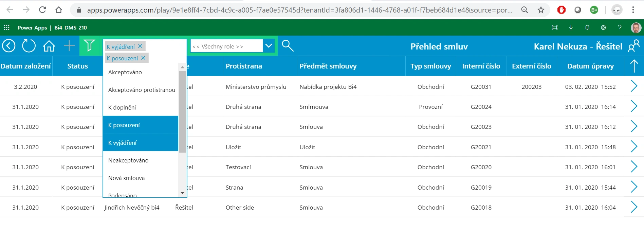Open Power Apps settings gear
This screenshot has width=644, height=235.
click(x=603, y=28)
